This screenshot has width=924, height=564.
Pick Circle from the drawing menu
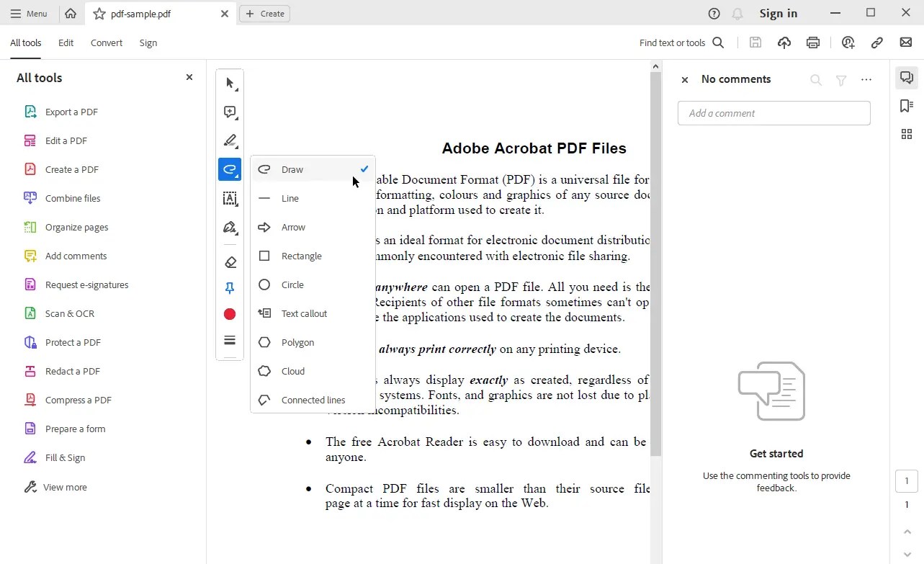tap(313, 285)
